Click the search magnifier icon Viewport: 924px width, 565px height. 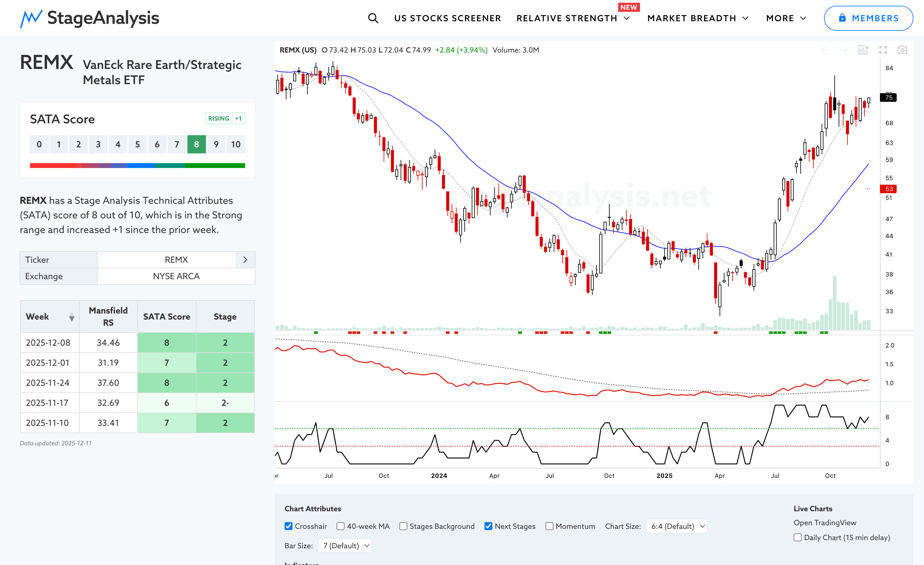373,18
